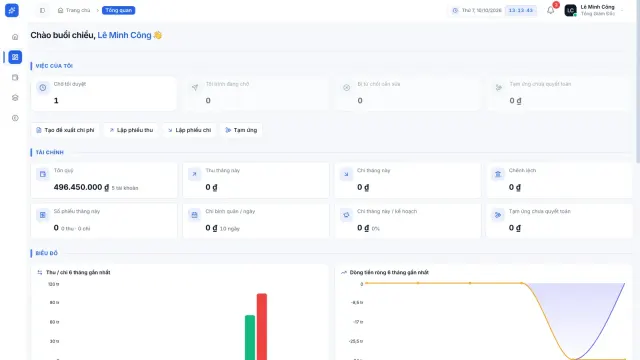Click the red notification count badge
640x360 pixels.
[x=556, y=5]
